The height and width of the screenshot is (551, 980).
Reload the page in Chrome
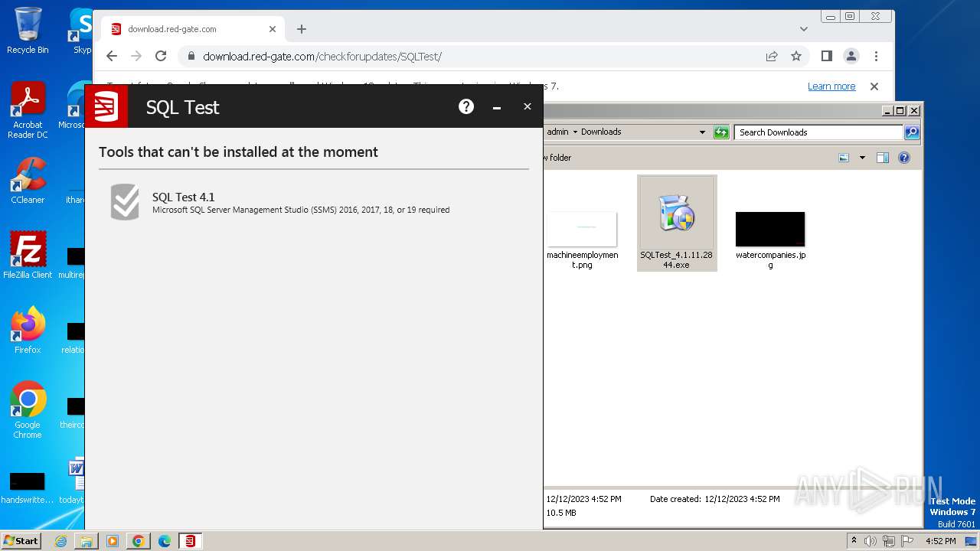161,56
